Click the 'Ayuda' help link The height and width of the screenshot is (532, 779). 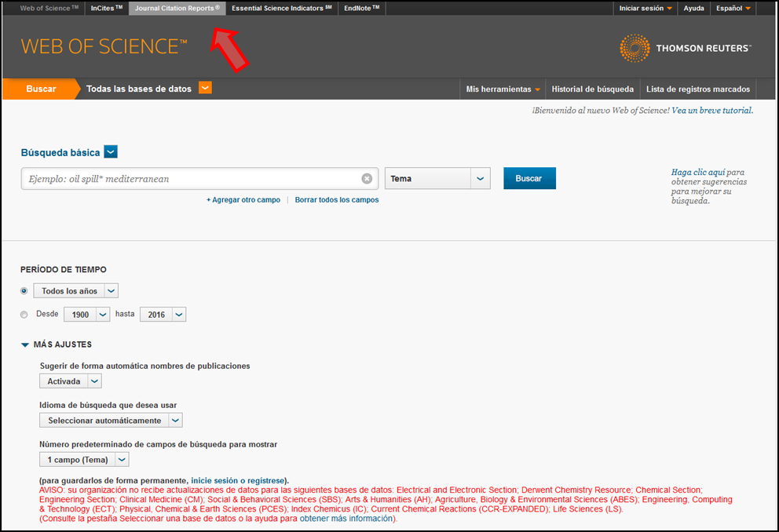pyautogui.click(x=693, y=9)
